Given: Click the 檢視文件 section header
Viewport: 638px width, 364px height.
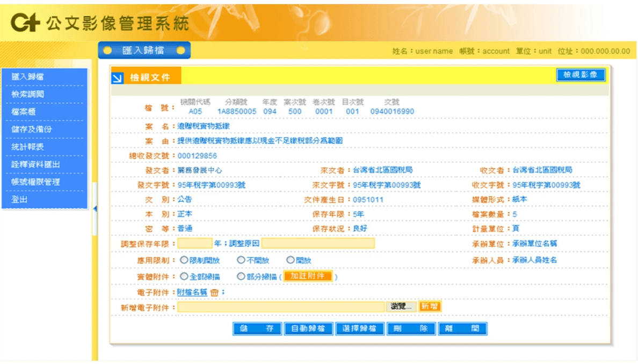Looking at the screenshot, I should 150,77.
